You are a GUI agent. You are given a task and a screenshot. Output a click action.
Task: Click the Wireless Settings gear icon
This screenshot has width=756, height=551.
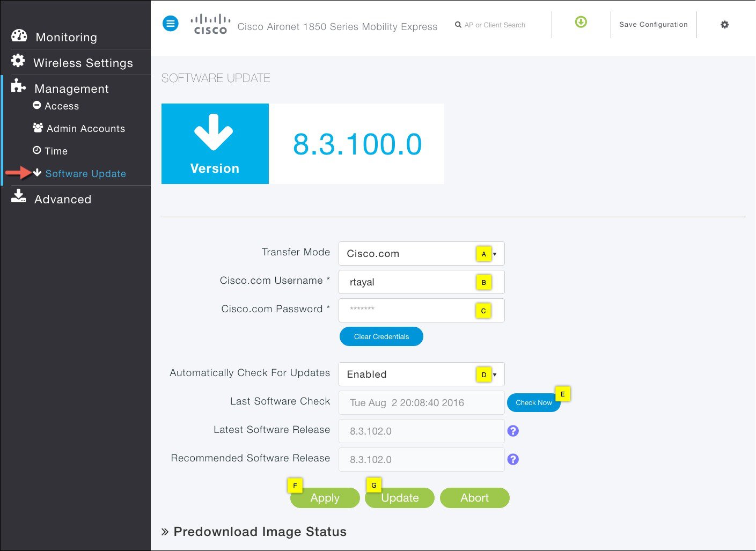pyautogui.click(x=18, y=61)
